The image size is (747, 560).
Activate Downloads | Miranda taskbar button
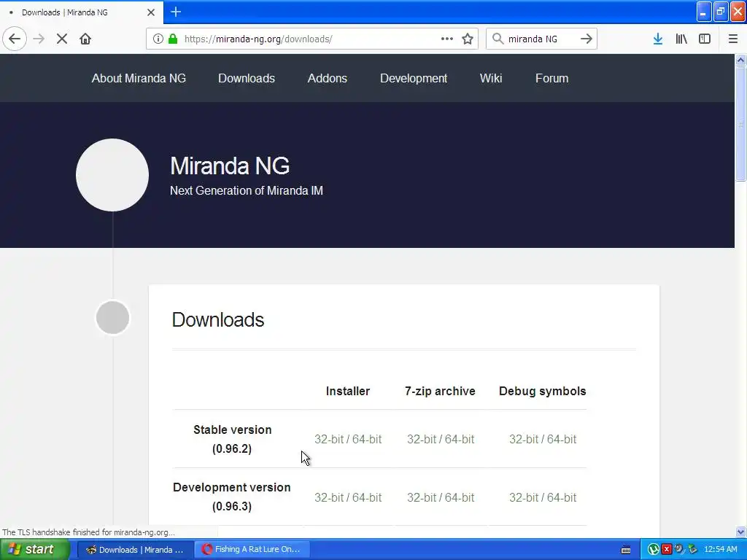tap(135, 550)
